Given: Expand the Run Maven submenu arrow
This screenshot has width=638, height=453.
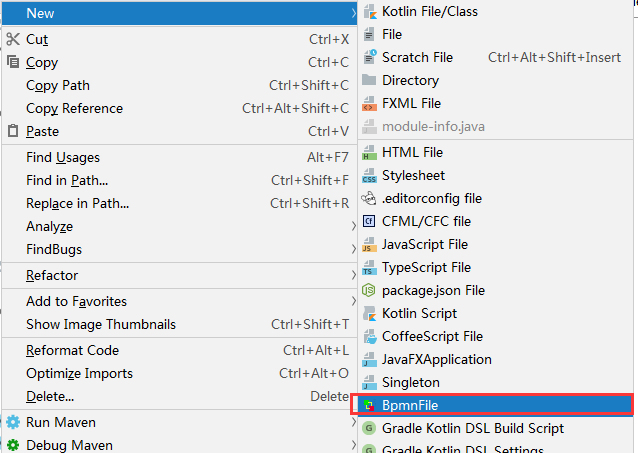Looking at the screenshot, I should coord(354,422).
